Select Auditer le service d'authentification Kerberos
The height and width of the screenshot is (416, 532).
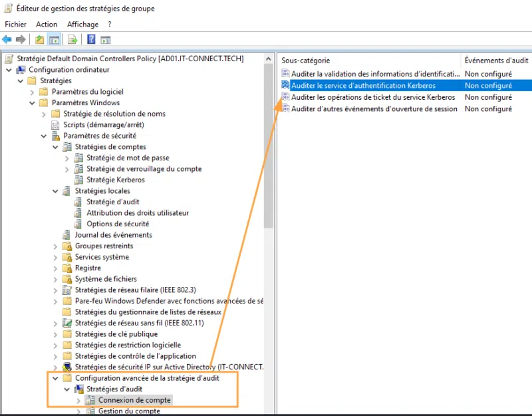pyautogui.click(x=363, y=86)
